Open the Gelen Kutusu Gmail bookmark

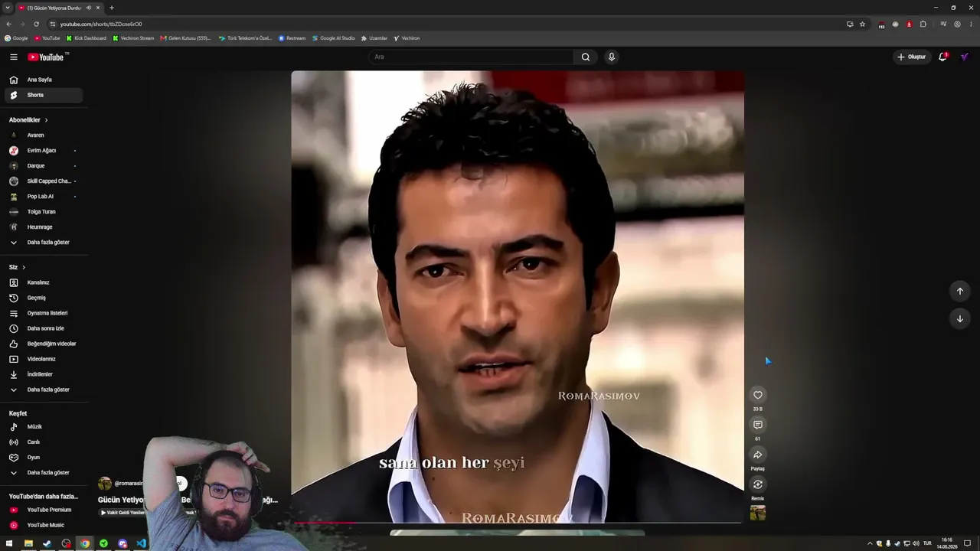click(185, 38)
